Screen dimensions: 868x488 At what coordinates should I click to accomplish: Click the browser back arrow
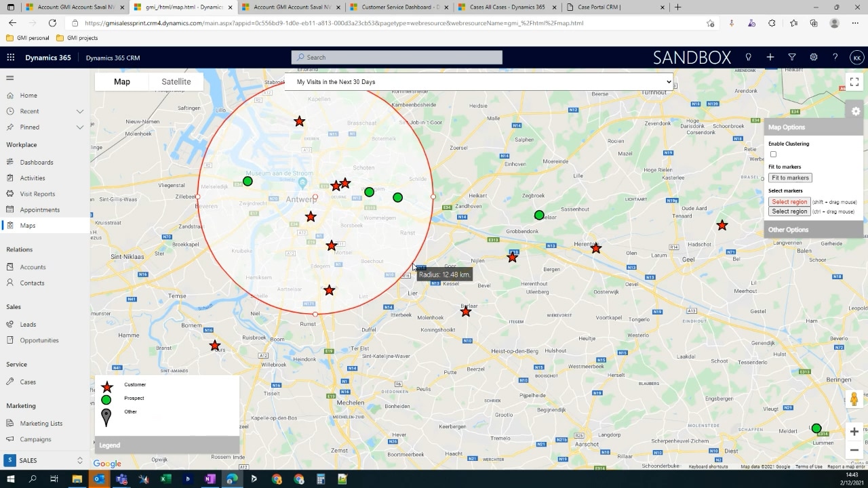pos(12,23)
